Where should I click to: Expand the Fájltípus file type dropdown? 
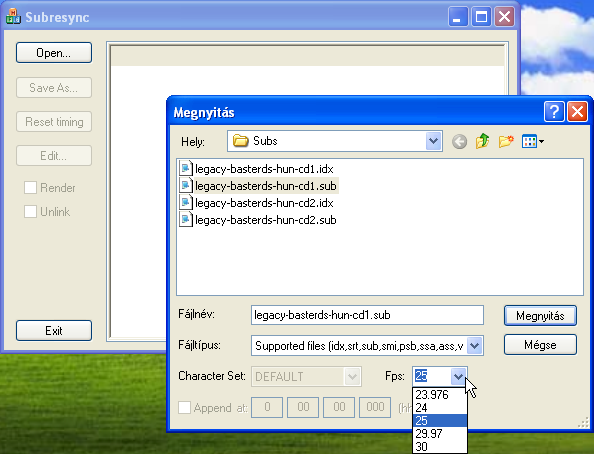[x=474, y=346]
